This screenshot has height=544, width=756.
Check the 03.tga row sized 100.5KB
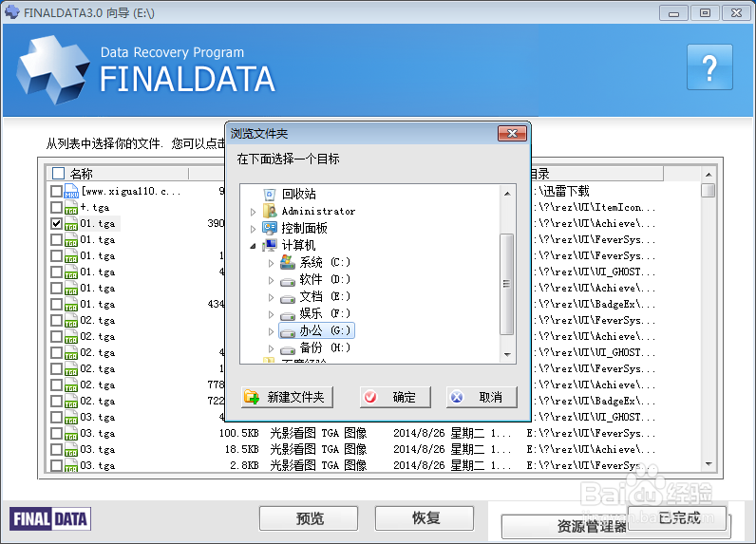tap(56, 433)
